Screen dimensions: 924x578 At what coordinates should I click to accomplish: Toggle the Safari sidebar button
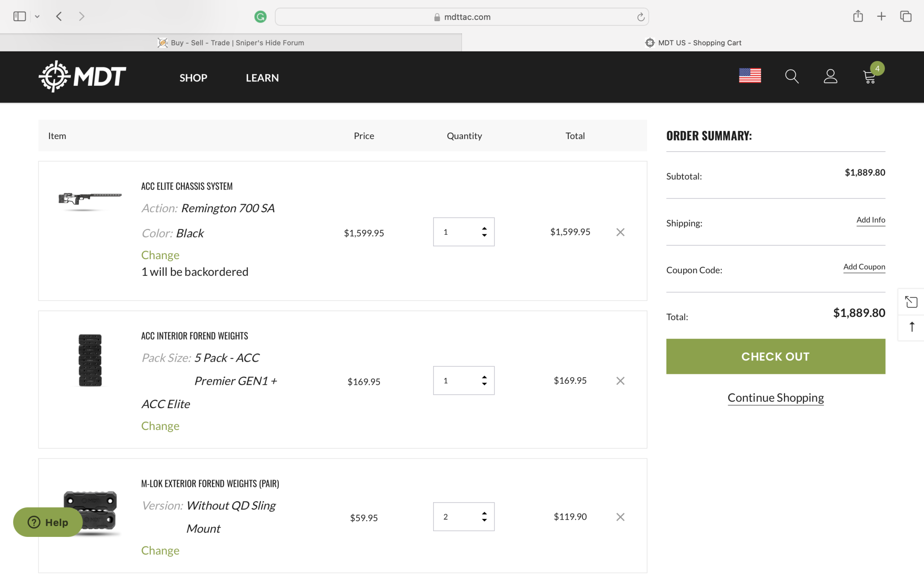tap(19, 17)
